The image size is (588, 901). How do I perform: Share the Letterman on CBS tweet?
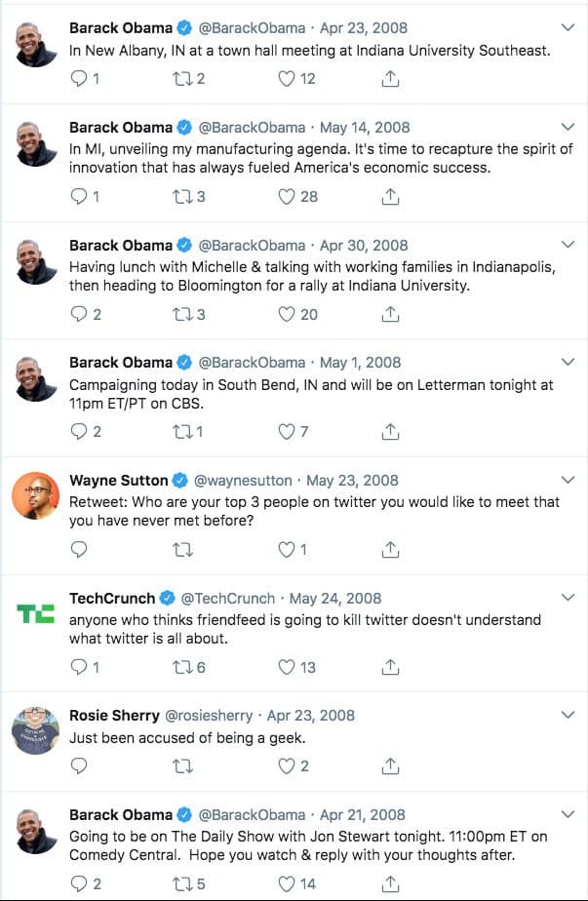point(389,432)
